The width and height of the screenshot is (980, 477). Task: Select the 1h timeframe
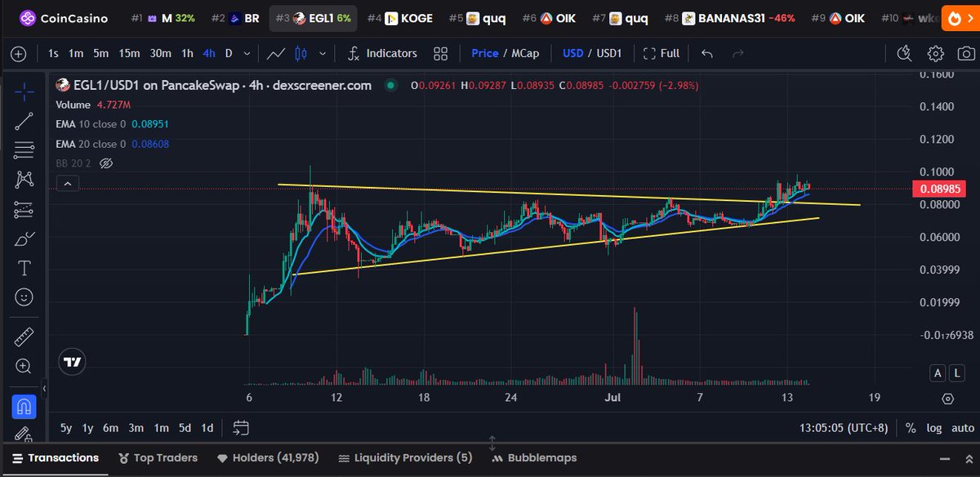187,54
